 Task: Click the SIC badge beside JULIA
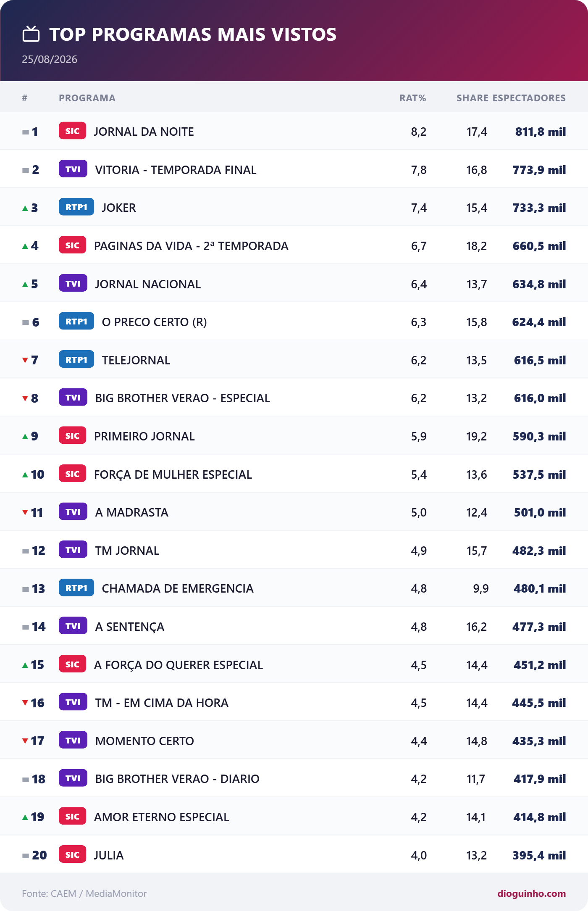click(72, 854)
